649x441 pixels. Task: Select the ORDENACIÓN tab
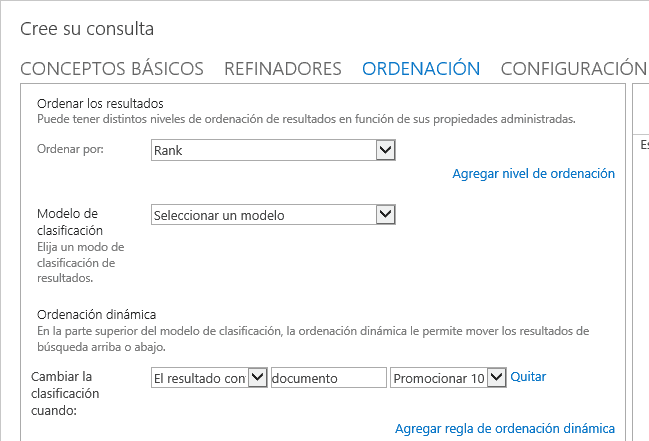[x=421, y=69]
